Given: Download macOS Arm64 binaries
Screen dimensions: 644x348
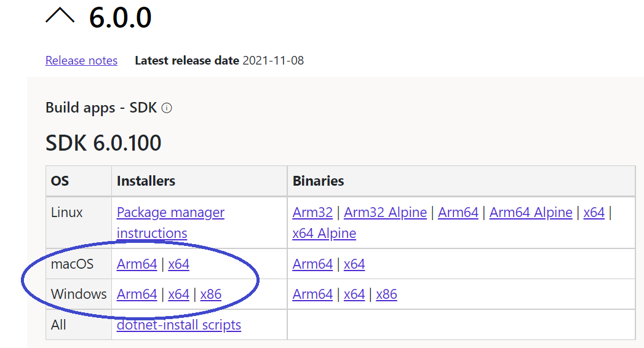Looking at the screenshot, I should [x=312, y=264].
